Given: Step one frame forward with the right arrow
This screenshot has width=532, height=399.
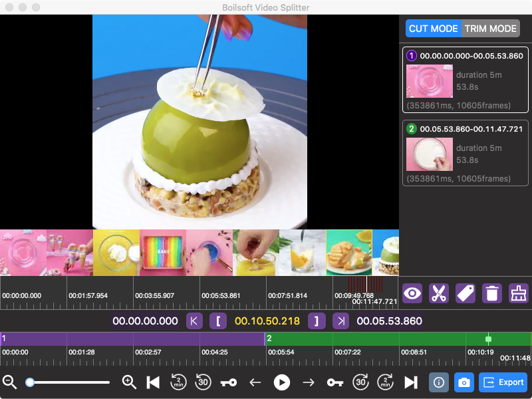Looking at the screenshot, I should click(x=309, y=383).
